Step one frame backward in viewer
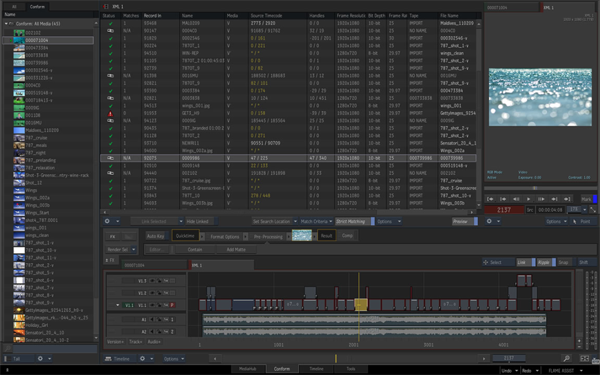 [516, 199]
